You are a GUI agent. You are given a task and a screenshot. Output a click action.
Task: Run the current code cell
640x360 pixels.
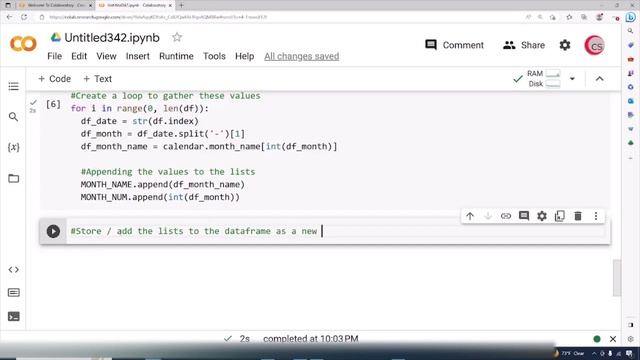[x=53, y=231]
